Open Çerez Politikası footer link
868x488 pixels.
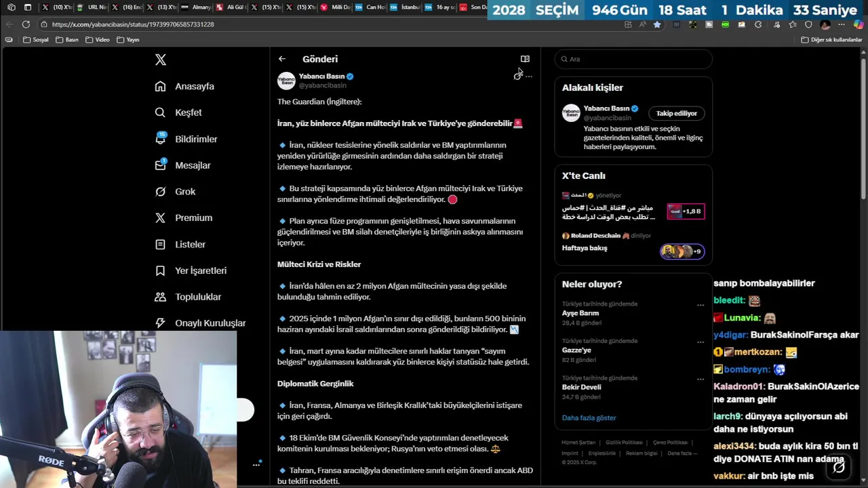[x=670, y=443]
